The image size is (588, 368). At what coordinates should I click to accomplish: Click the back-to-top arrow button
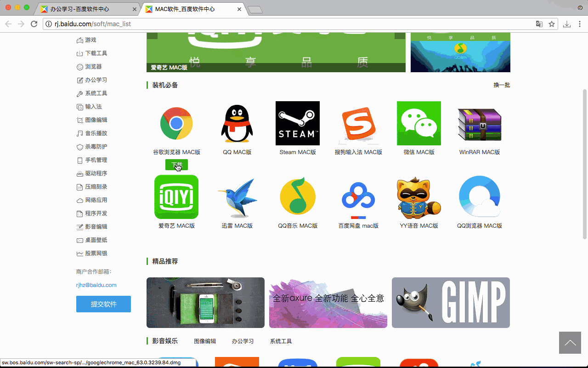[570, 343]
